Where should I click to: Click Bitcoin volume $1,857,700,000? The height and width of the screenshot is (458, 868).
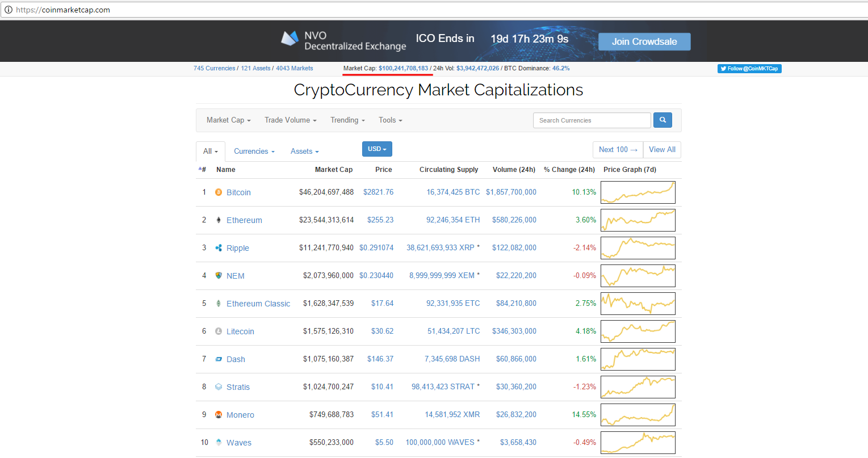pyautogui.click(x=511, y=192)
